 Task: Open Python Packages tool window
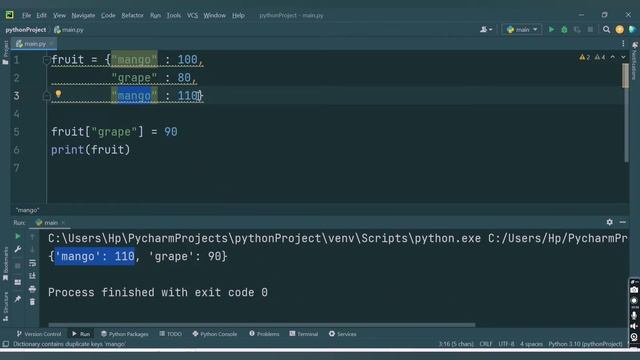[x=124, y=334]
